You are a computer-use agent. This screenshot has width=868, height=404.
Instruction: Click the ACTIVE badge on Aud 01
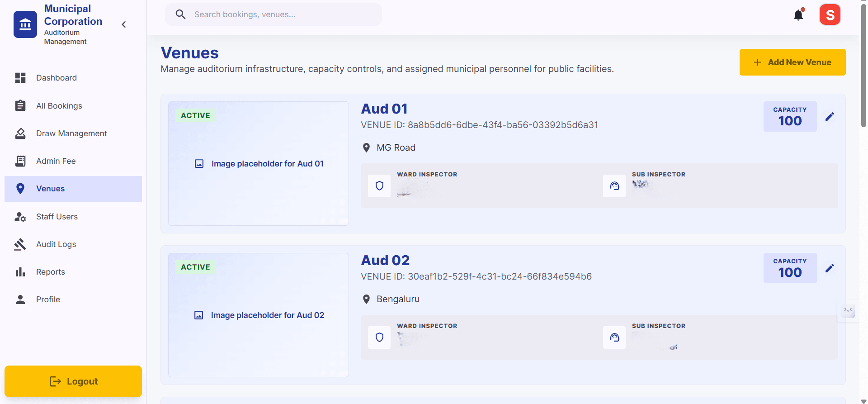[x=196, y=115]
